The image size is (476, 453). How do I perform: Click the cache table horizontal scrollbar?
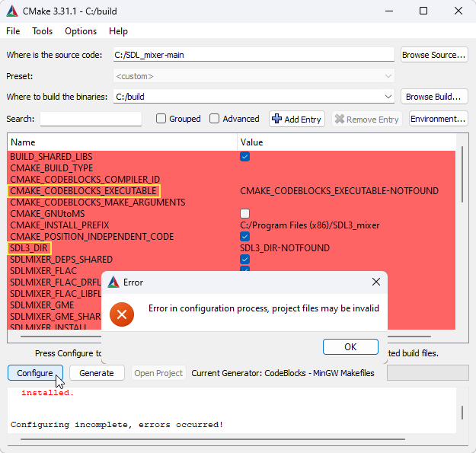coord(61,337)
